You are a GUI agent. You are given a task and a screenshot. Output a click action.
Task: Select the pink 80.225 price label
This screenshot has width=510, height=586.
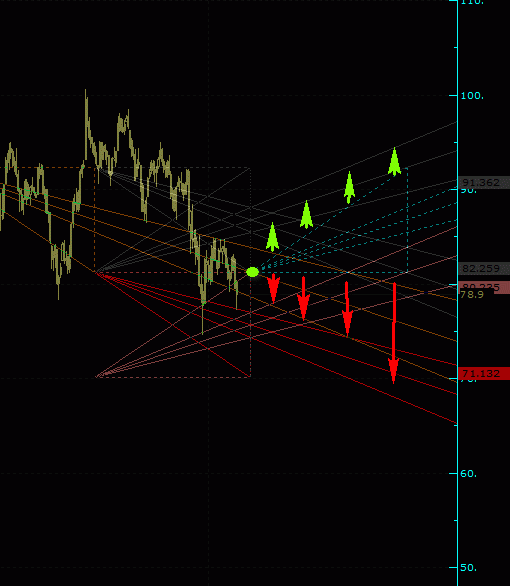tap(484, 287)
